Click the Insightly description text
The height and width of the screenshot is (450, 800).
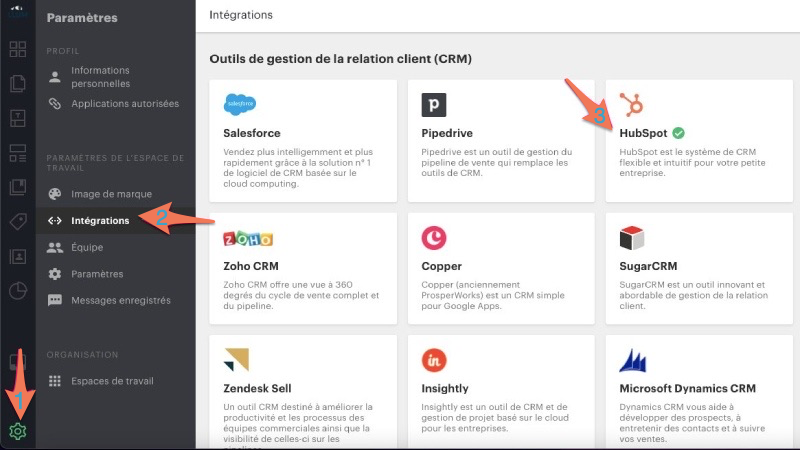click(x=495, y=417)
